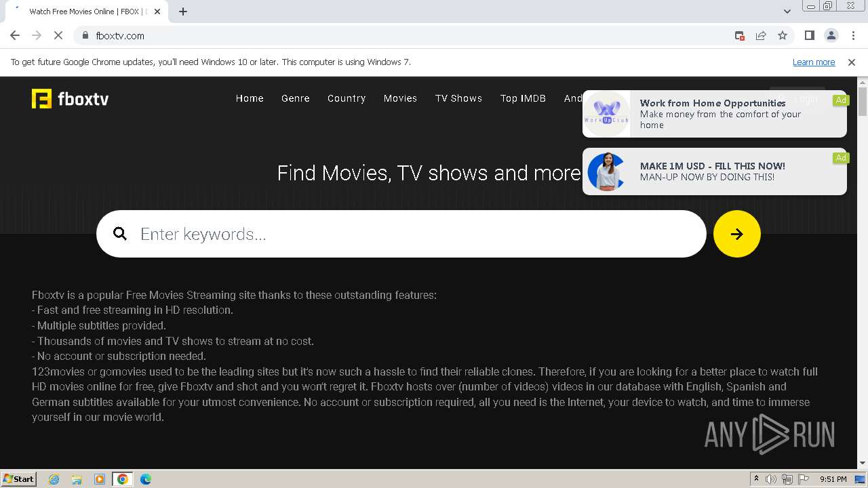868x488 pixels.
Task: View site information padlock icon
Action: pyautogui.click(x=85, y=35)
